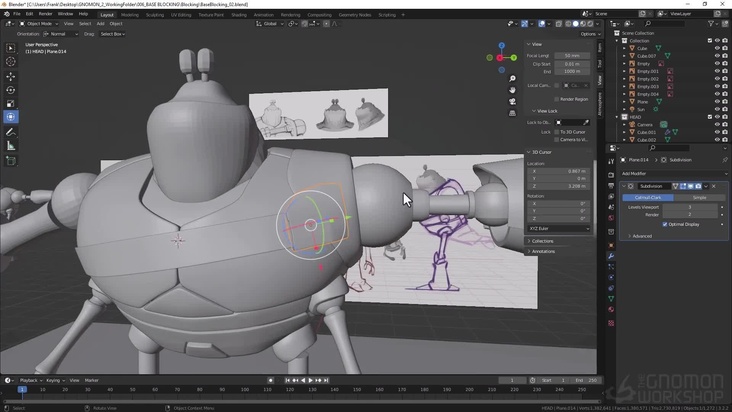
Task: Choose the Move tool
Action: (x=10, y=76)
